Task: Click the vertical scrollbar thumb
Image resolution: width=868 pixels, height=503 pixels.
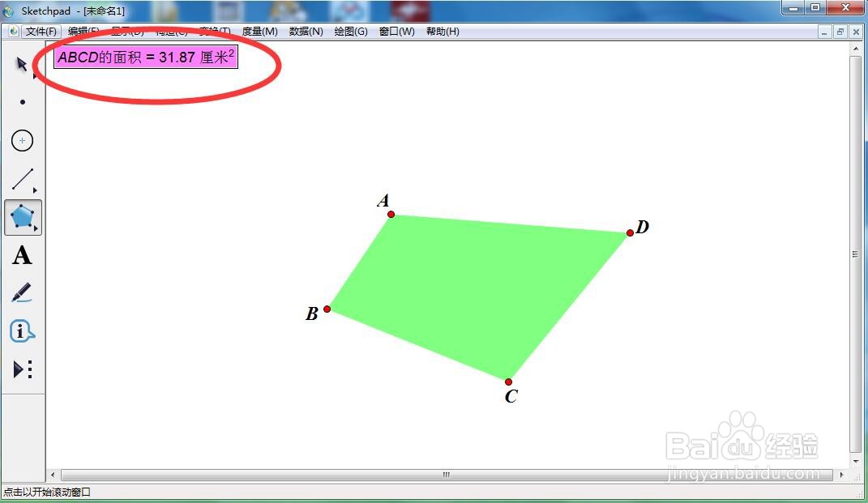Action: (856, 254)
